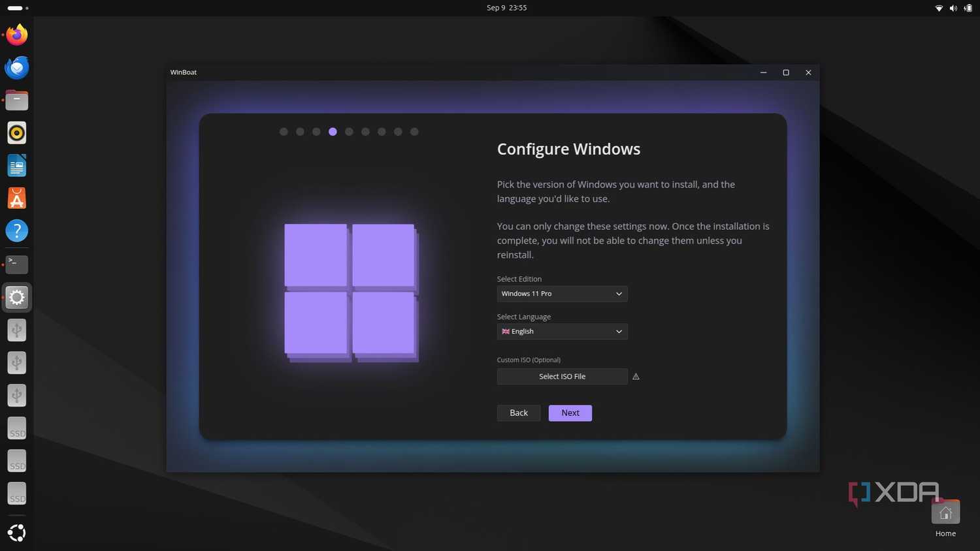Open the Home folder desktop icon

point(945,519)
